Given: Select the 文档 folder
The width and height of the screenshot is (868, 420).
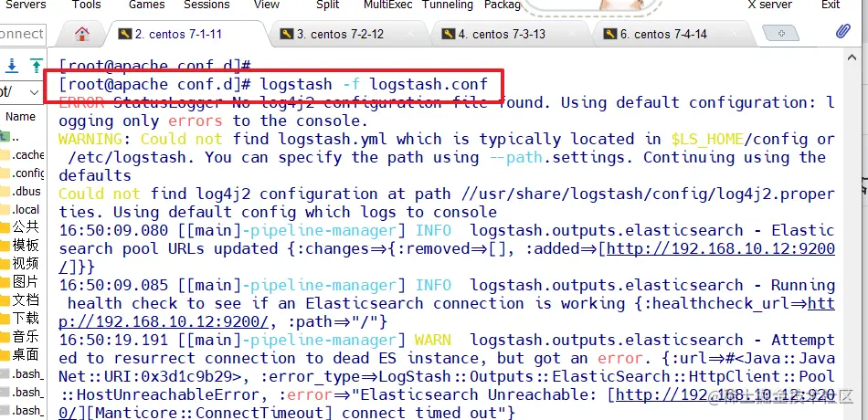Looking at the screenshot, I should click(x=20, y=299).
